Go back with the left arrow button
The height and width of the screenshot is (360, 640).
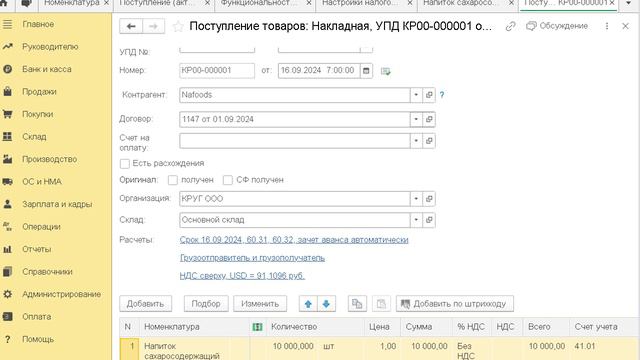131,27
